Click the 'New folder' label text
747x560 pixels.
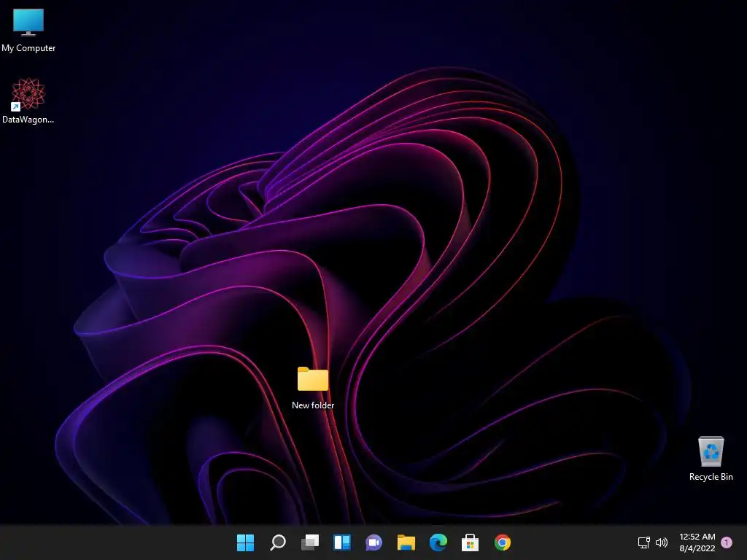click(x=313, y=405)
